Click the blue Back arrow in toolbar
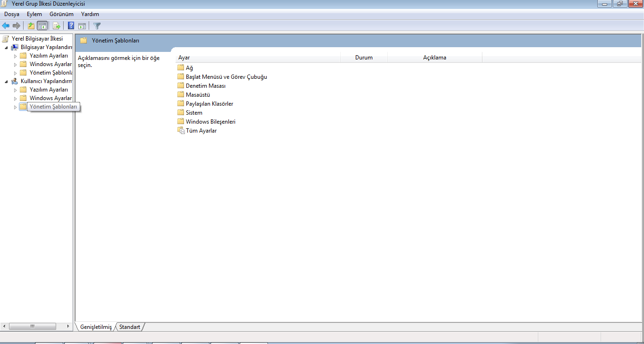Viewport: 644px width, 344px height. pyautogui.click(x=6, y=26)
